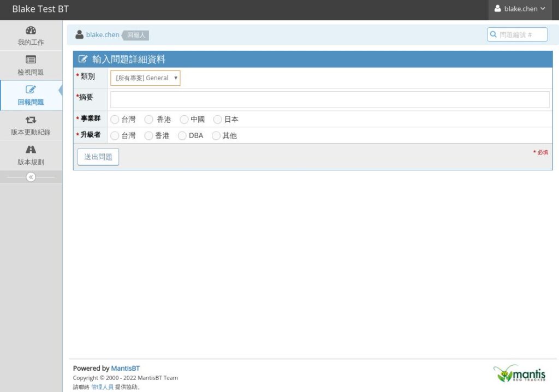Expand blake.chen account menu in top bar
559x392 pixels.
pos(519,9)
